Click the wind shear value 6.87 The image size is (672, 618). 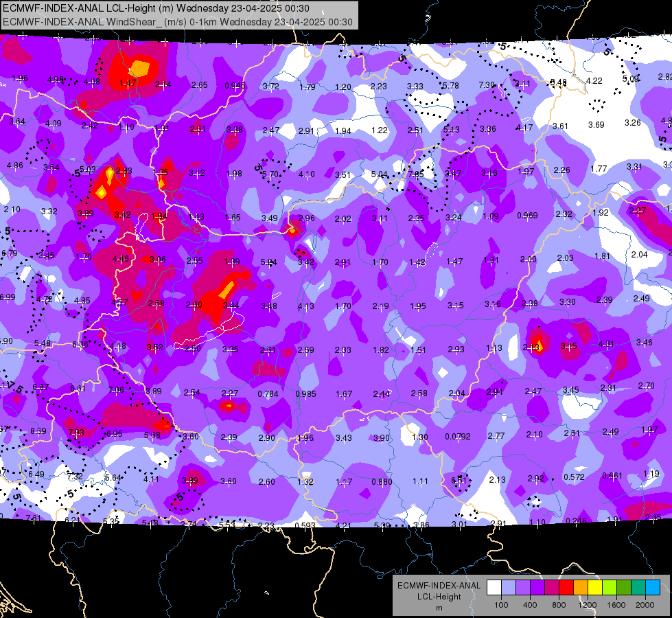40,387
